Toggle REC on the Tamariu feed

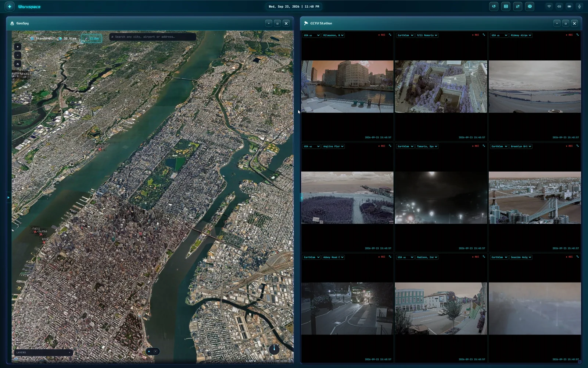click(476, 146)
